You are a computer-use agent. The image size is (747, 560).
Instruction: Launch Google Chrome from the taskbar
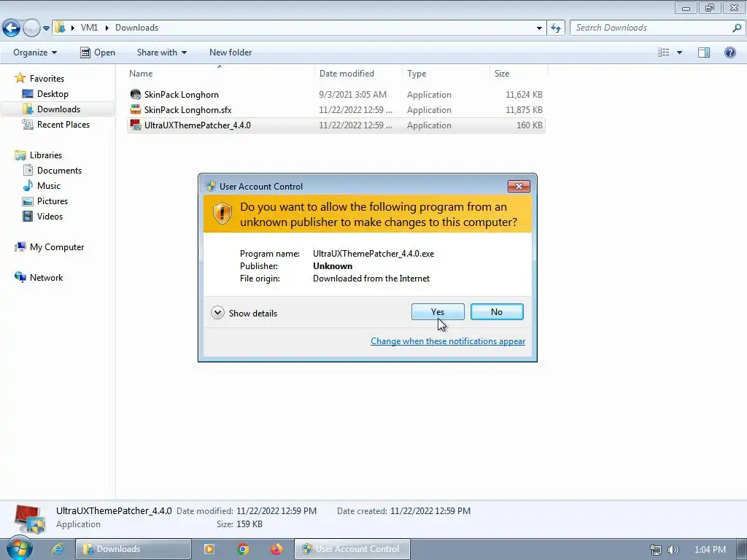click(x=243, y=549)
